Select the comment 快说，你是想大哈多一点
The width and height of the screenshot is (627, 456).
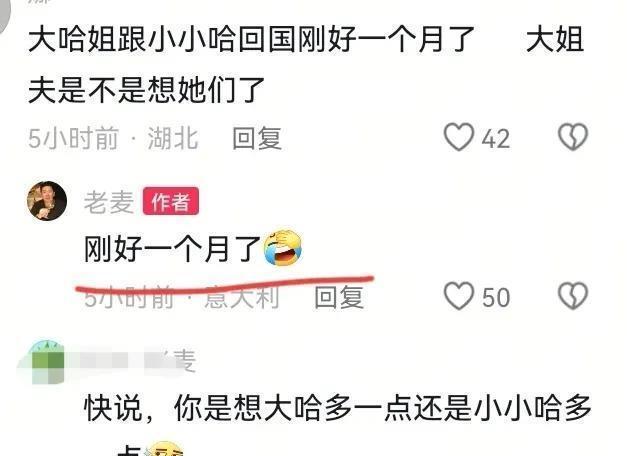click(x=234, y=408)
